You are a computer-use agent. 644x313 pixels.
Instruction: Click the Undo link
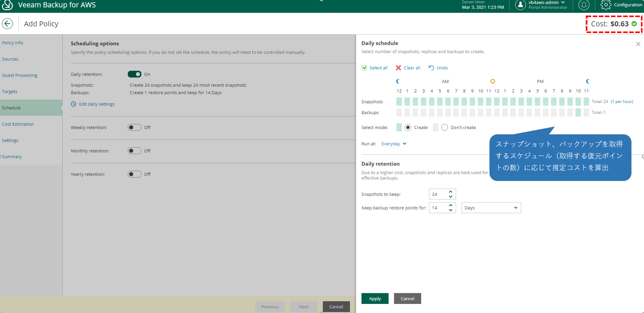tap(442, 68)
